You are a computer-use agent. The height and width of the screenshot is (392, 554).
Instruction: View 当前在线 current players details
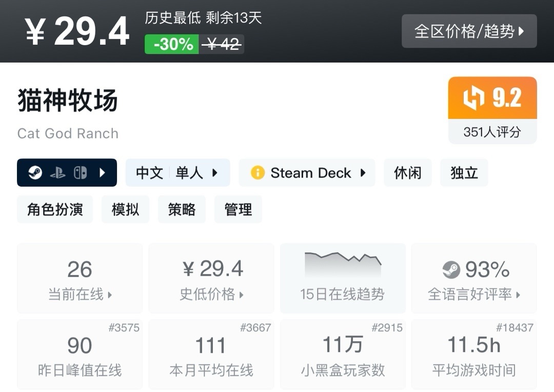pos(80,279)
